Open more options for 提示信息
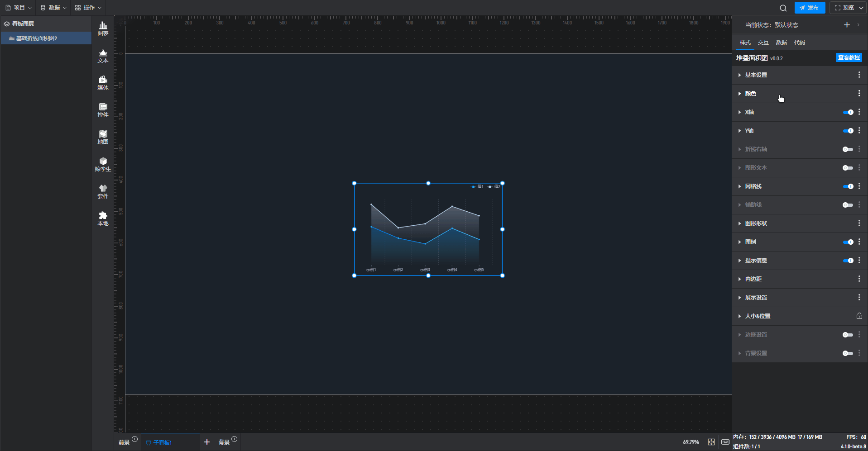868x451 pixels. [859, 261]
